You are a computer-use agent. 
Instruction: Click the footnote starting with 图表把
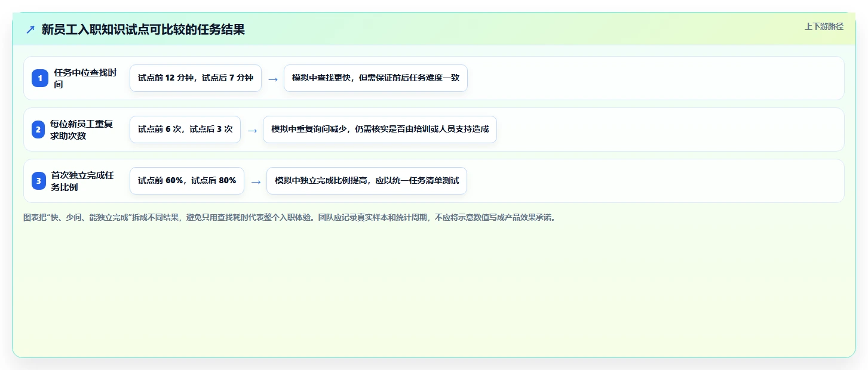290,217
